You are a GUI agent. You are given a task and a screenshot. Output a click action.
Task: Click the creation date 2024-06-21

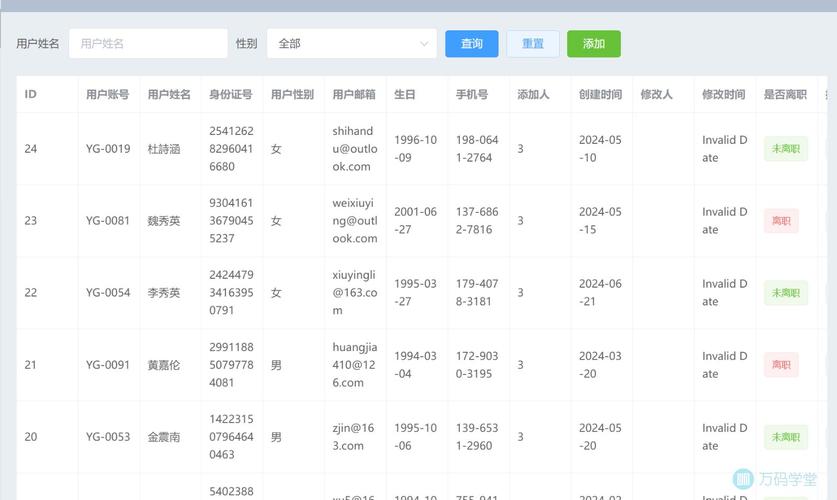pyautogui.click(x=601, y=293)
